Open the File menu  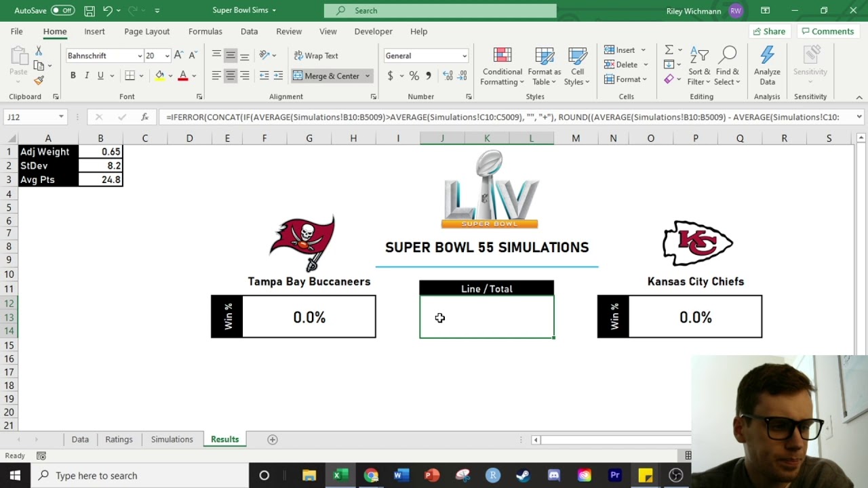pos(16,31)
